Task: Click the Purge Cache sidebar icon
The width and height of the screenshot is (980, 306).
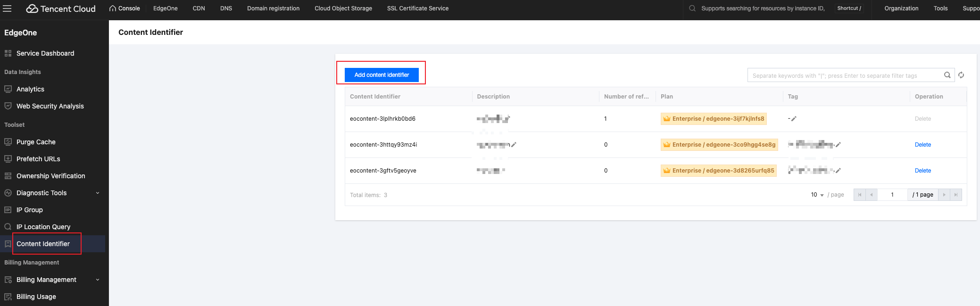Action: coord(8,142)
